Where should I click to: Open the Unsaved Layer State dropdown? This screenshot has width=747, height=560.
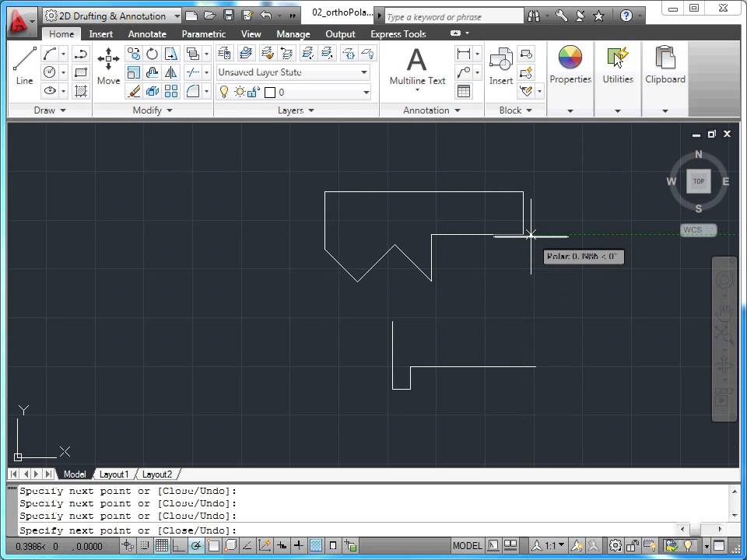click(293, 72)
